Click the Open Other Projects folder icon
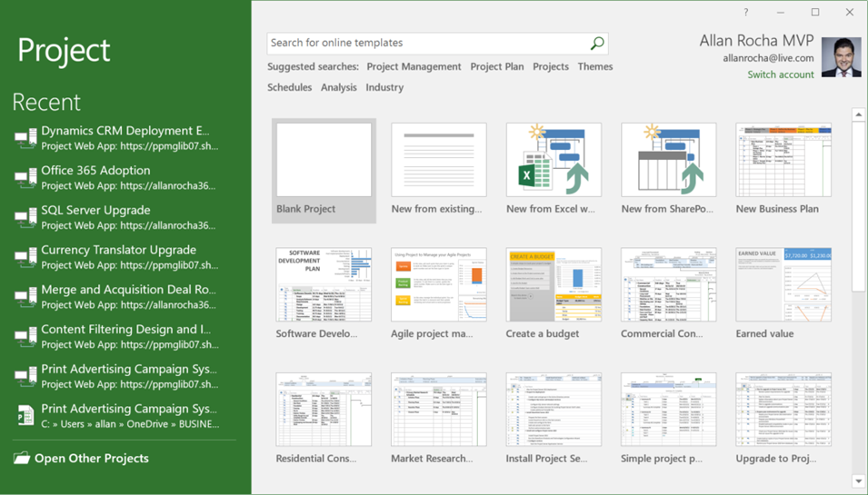 click(x=22, y=458)
